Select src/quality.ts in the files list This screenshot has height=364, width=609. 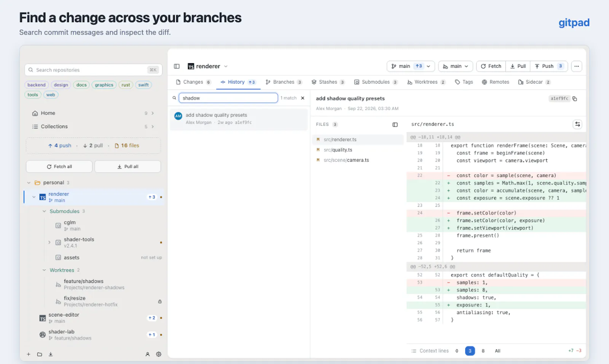click(x=358, y=150)
